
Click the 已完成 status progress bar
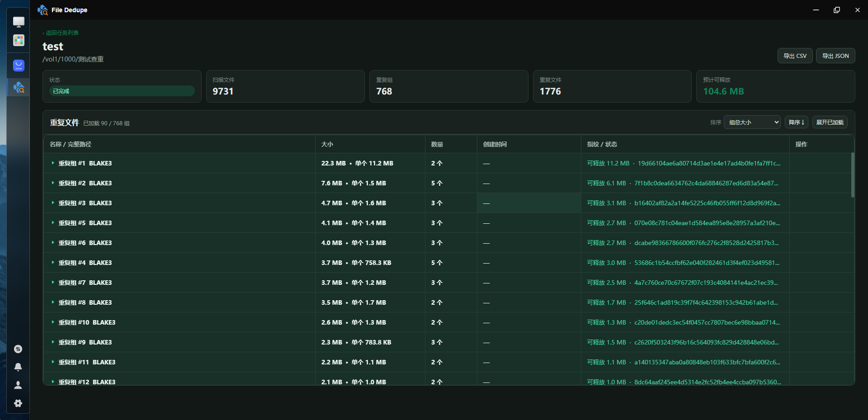(x=122, y=91)
